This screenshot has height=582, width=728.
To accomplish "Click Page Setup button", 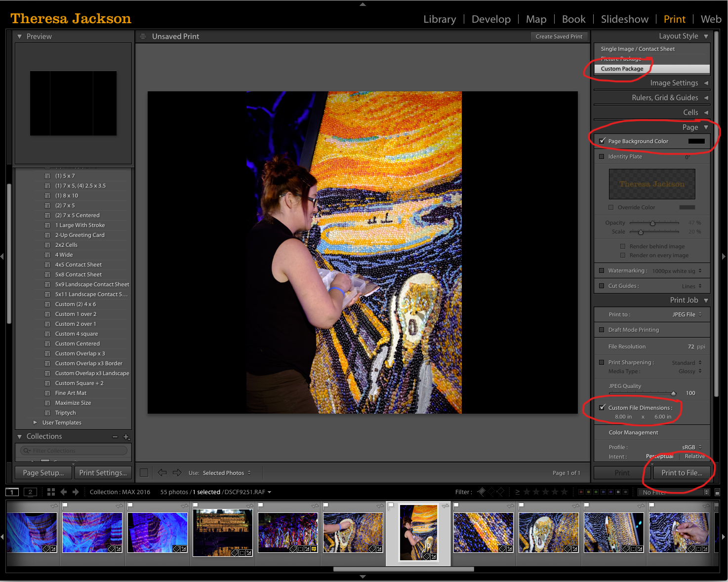I will click(x=43, y=473).
